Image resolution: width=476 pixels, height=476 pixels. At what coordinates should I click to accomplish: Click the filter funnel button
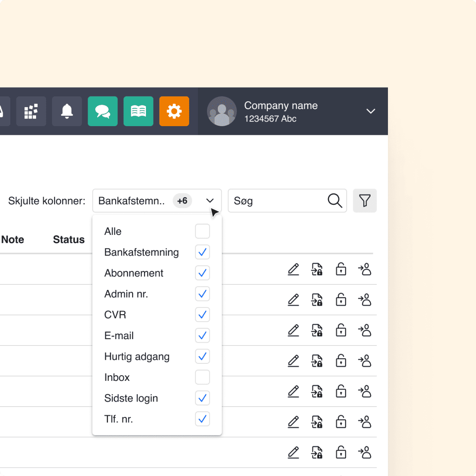coord(365,201)
